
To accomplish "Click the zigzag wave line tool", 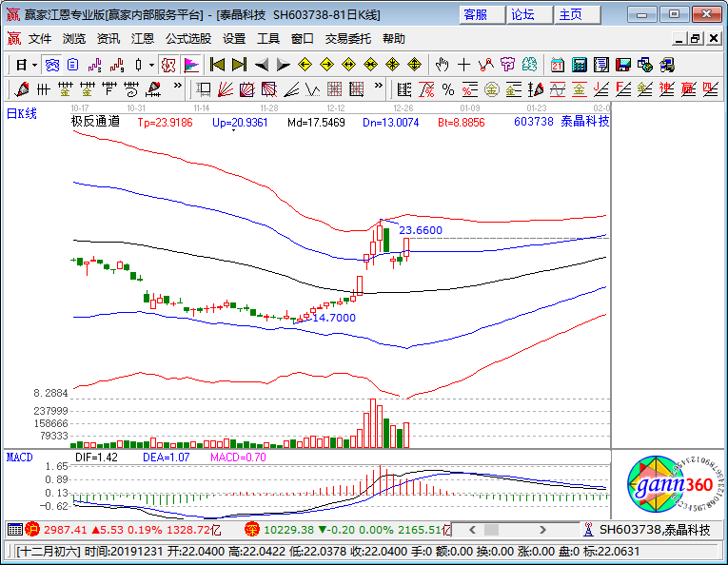I will click(313, 89).
